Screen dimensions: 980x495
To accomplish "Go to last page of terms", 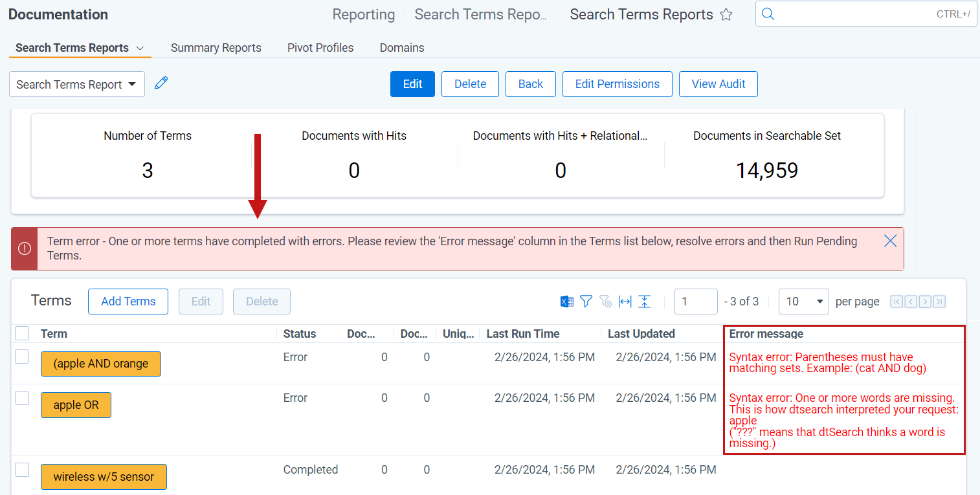I will click(939, 302).
